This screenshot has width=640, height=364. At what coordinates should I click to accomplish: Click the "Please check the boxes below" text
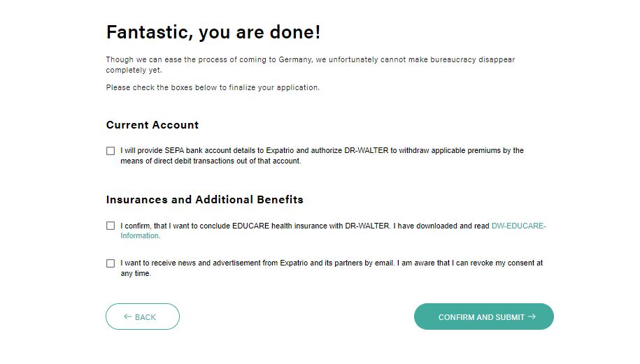click(213, 88)
